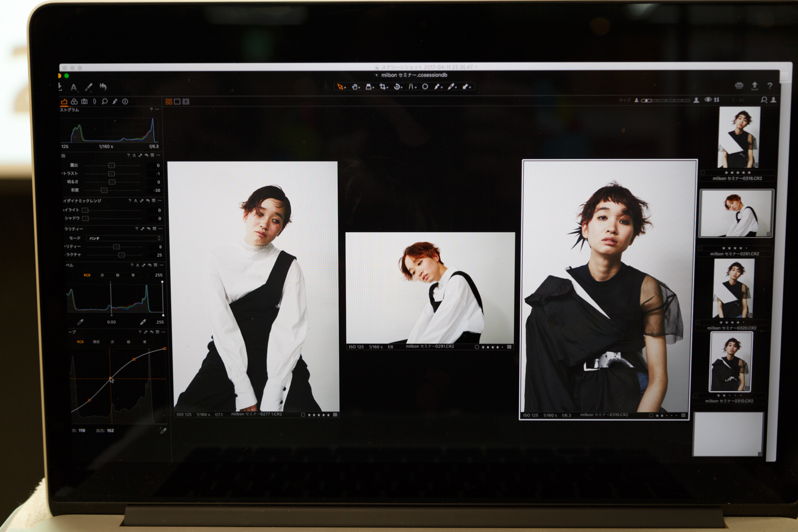Click the text annotation A tool
798x532 pixels.
click(74, 87)
